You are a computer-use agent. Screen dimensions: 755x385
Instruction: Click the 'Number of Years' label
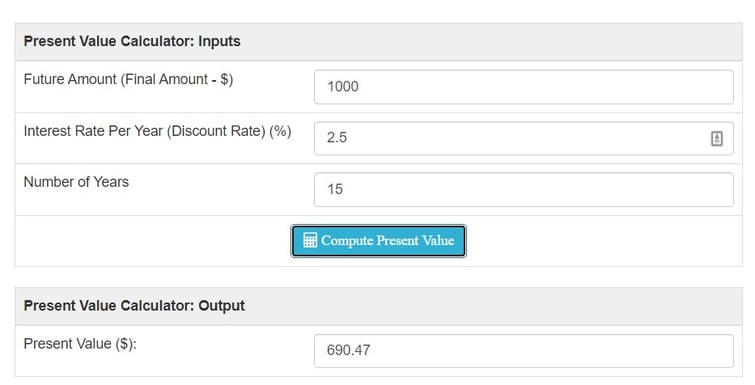click(76, 182)
